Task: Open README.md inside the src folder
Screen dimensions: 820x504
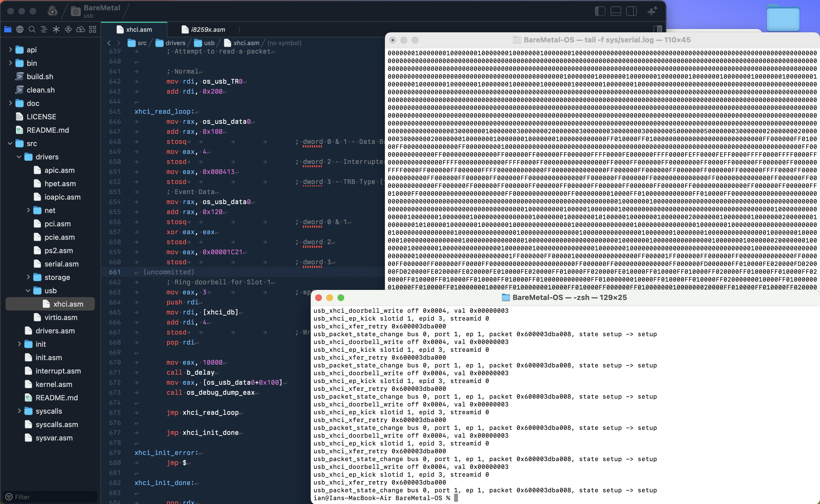Action: pos(56,398)
